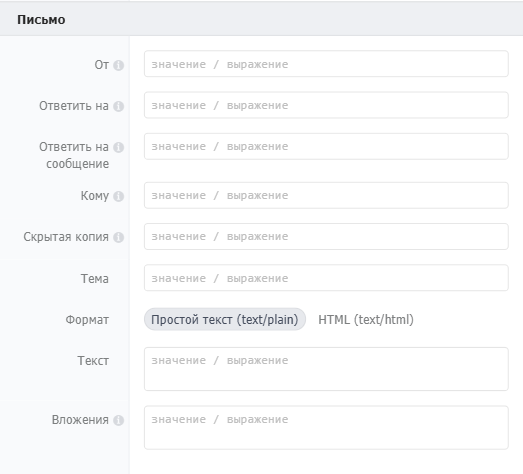523x474 pixels.
Task: Click the Тема field label
Action: (95, 278)
